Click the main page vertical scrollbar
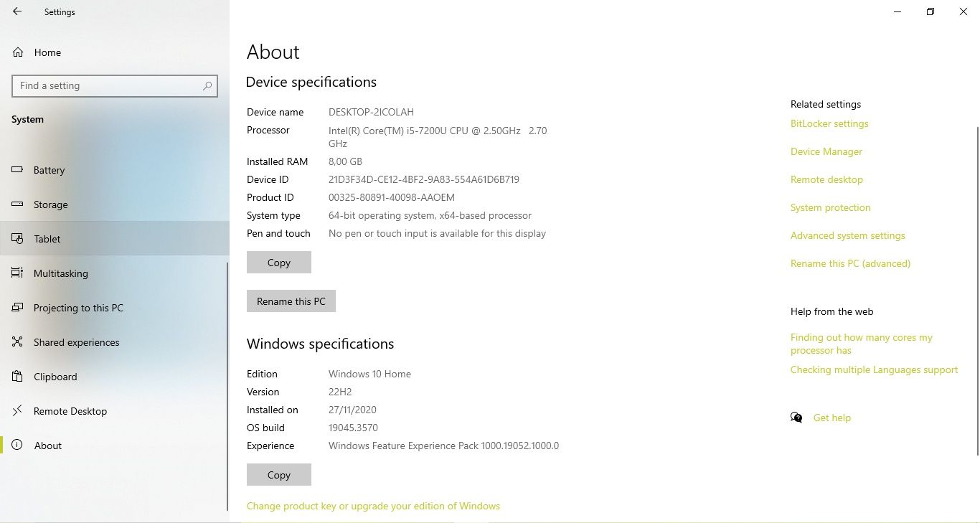Screen dimensions: 980x523 [977, 291]
